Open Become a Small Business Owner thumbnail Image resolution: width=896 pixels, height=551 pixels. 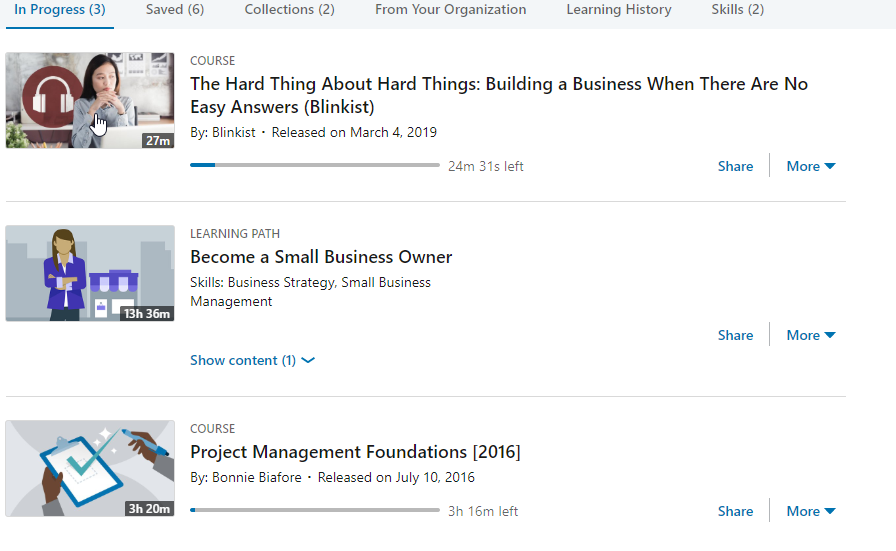pyautogui.click(x=90, y=273)
